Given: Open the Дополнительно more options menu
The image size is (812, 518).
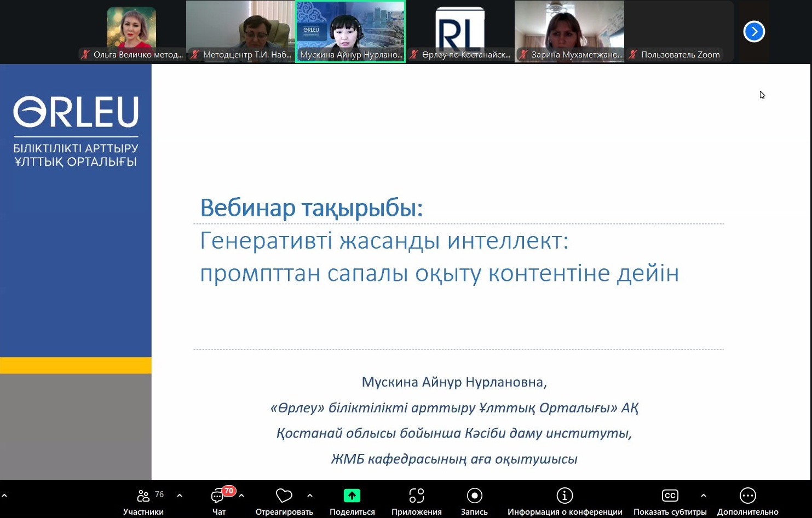Looking at the screenshot, I should [x=747, y=496].
